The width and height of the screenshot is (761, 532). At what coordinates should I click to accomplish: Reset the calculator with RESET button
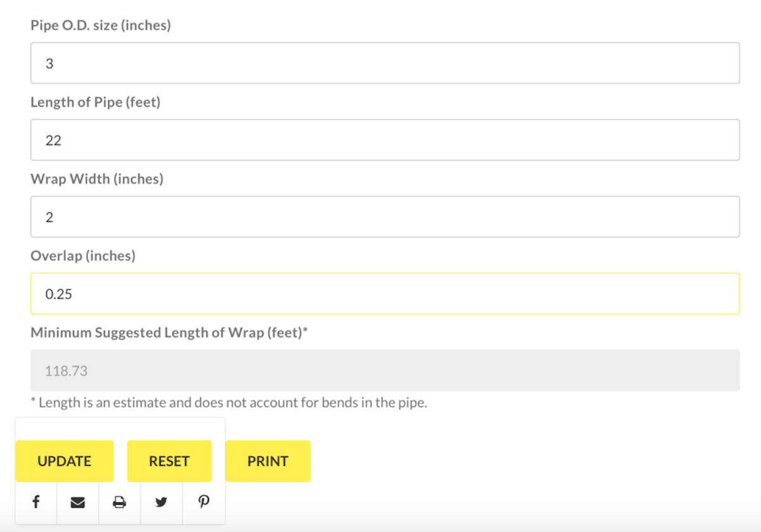pyautogui.click(x=169, y=461)
